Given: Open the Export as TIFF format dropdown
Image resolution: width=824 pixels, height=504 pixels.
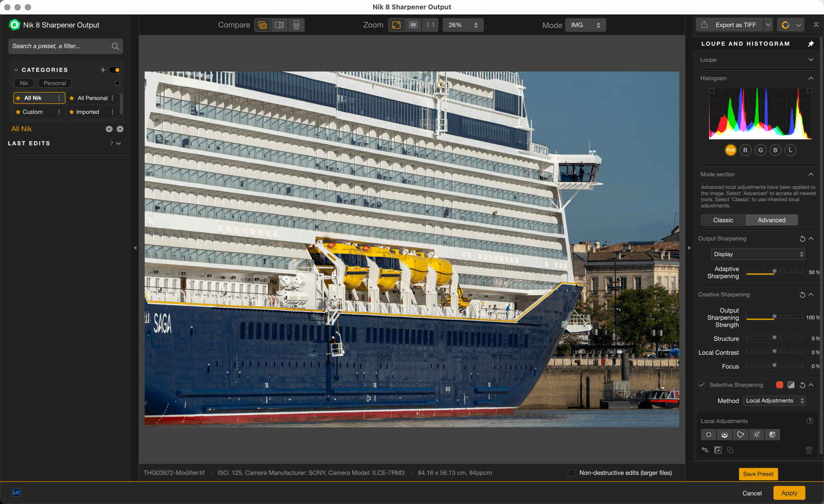Looking at the screenshot, I should pyautogui.click(x=769, y=25).
